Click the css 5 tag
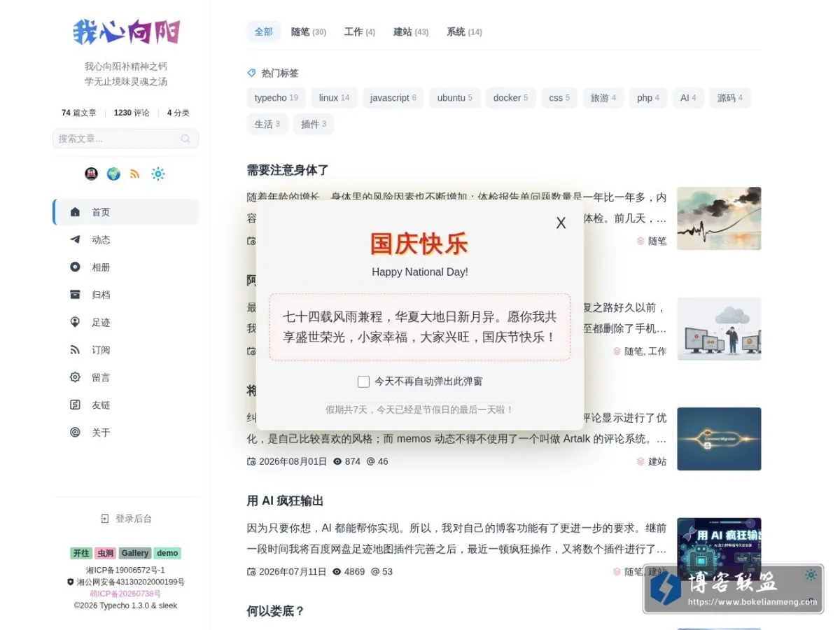Viewport: 840px width, 630px height. [x=559, y=98]
